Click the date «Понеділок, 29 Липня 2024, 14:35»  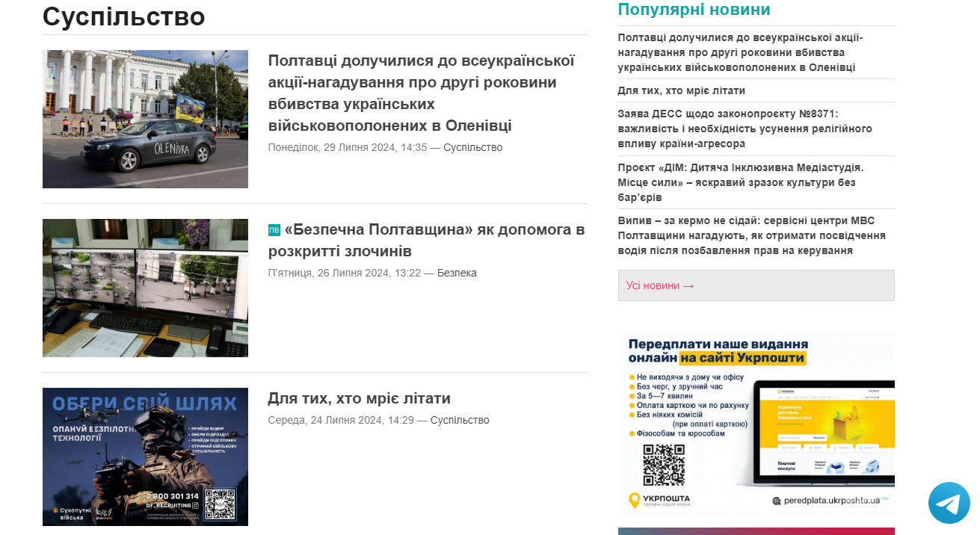(x=348, y=147)
